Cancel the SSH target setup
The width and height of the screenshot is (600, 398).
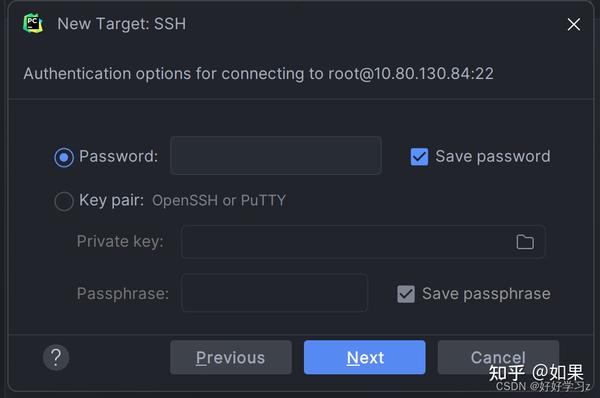(x=498, y=357)
